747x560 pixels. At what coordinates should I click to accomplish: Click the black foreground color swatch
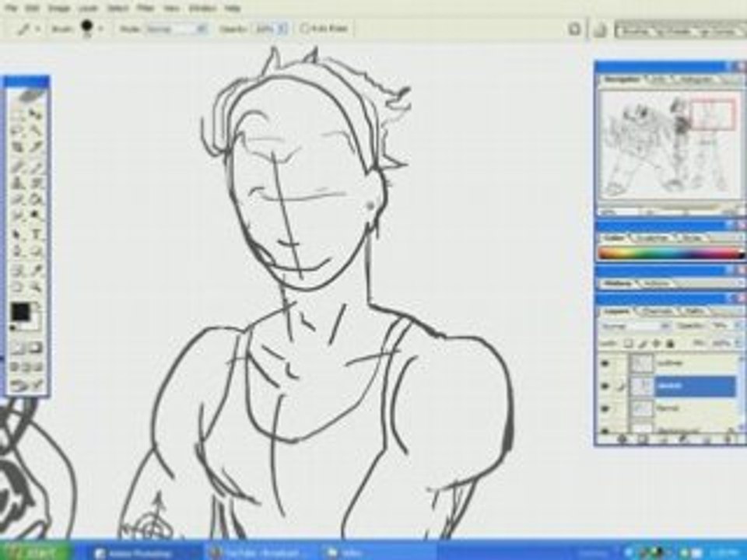(20, 312)
